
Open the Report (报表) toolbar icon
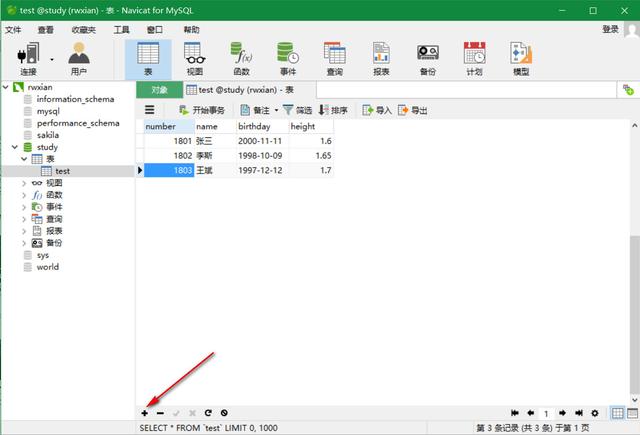click(381, 59)
